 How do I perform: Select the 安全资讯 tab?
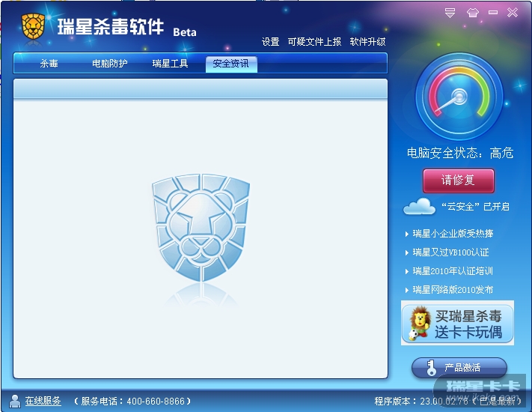point(231,64)
